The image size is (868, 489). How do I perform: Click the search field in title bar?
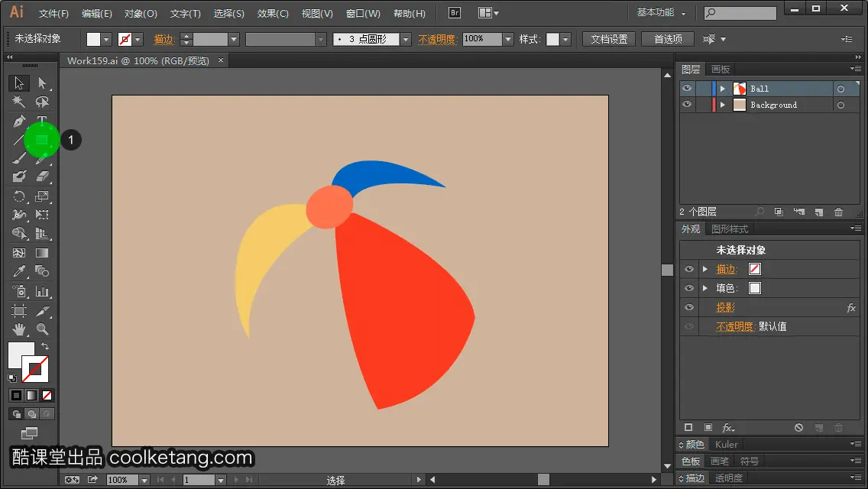(740, 13)
